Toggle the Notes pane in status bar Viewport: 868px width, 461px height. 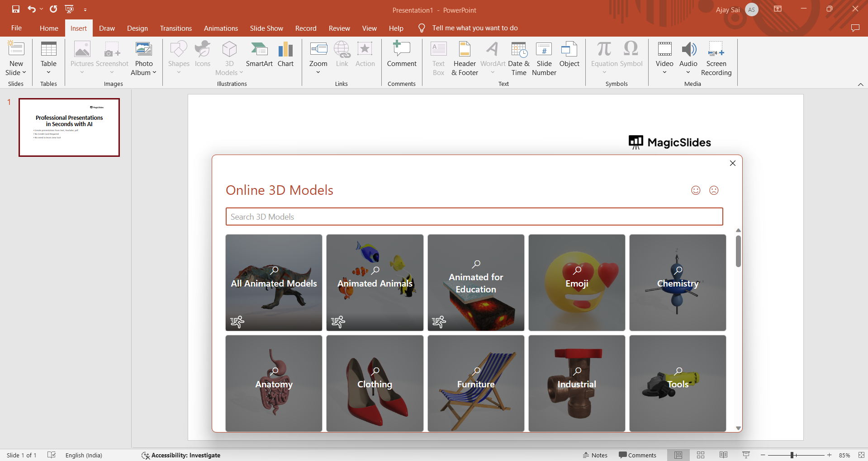coord(595,455)
